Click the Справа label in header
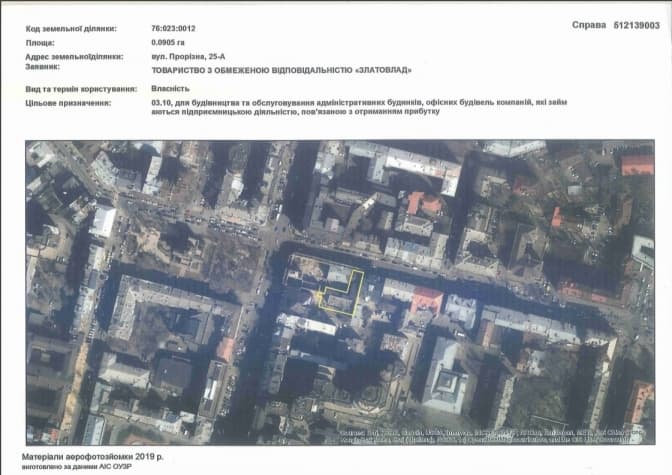This screenshot has width=672, height=475. click(x=589, y=26)
